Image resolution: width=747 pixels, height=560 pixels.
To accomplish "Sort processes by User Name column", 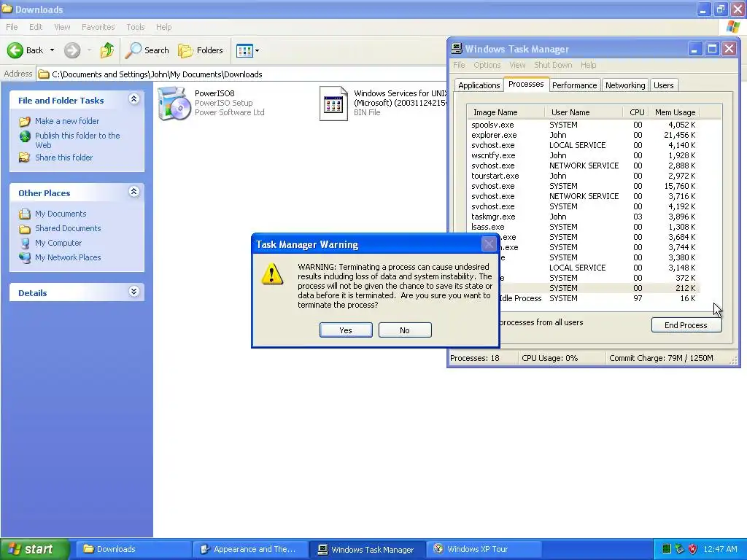I will pos(583,112).
